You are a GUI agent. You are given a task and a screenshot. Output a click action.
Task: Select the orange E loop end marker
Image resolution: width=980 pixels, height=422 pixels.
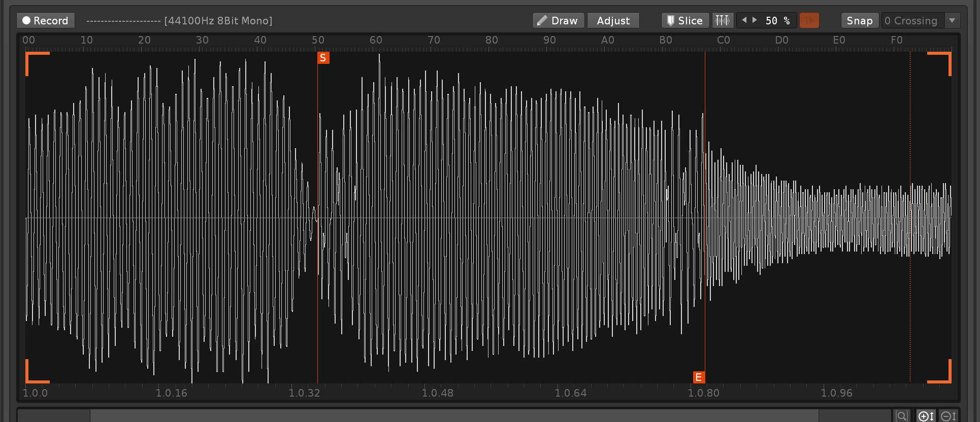699,377
